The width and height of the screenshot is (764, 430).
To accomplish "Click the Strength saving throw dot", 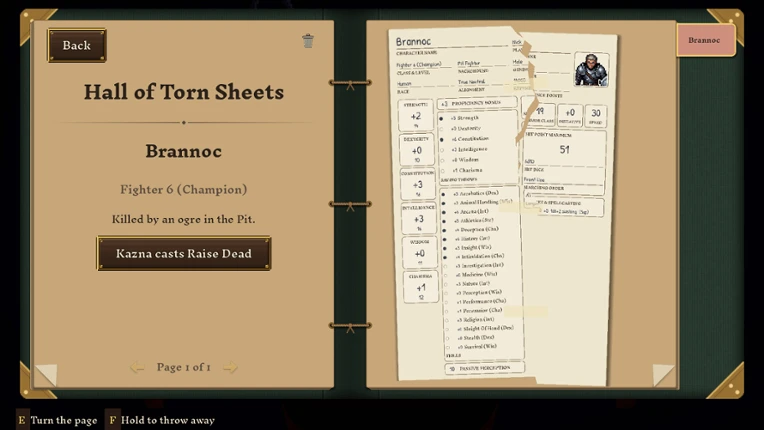I will tap(441, 118).
